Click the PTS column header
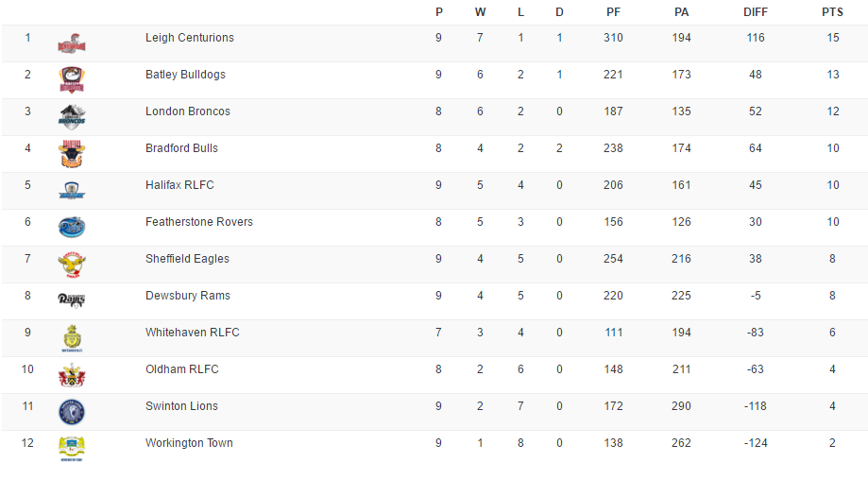Viewport: 868px width, 479px height. tap(832, 12)
